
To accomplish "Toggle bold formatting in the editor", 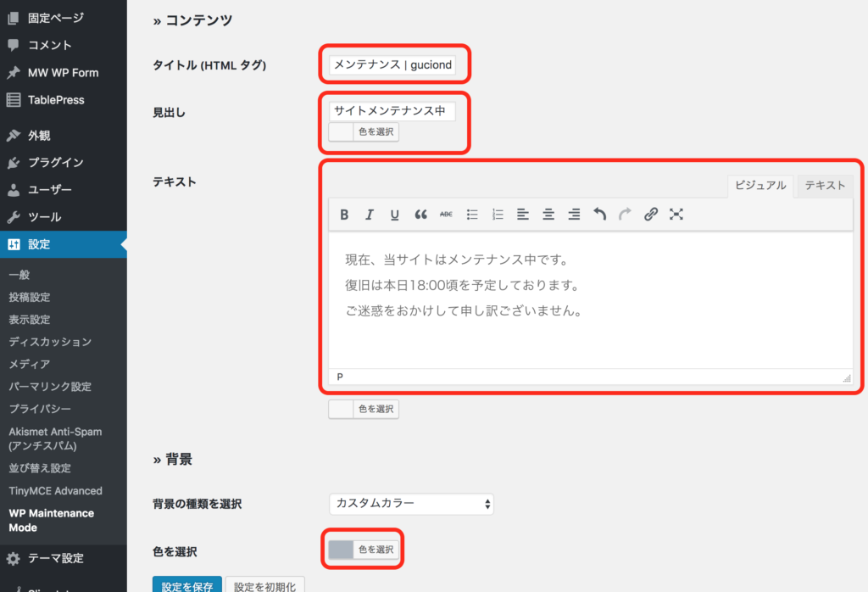I will (x=344, y=215).
